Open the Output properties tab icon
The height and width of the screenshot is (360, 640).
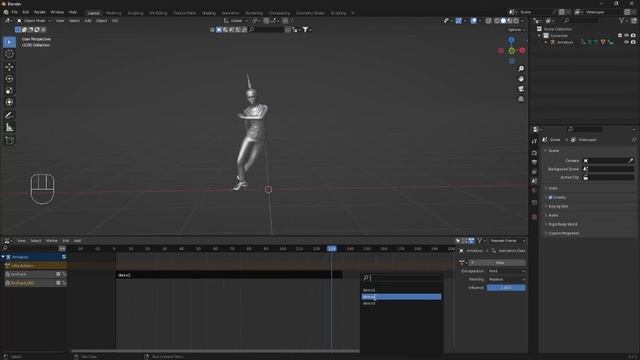(534, 162)
